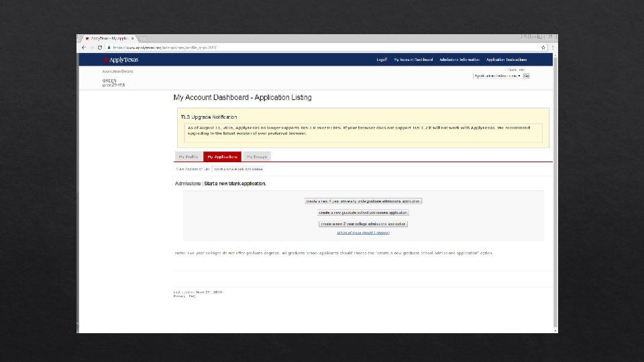
Task: Open the Privacy footer link
Action: (179, 296)
